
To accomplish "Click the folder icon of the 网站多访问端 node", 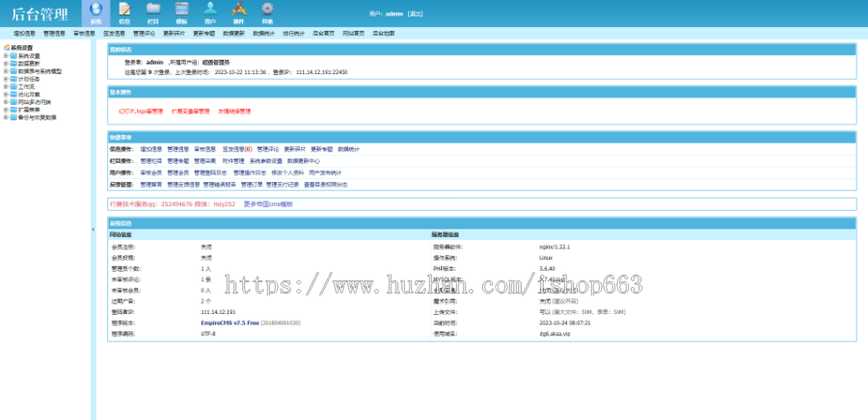I will (x=14, y=102).
